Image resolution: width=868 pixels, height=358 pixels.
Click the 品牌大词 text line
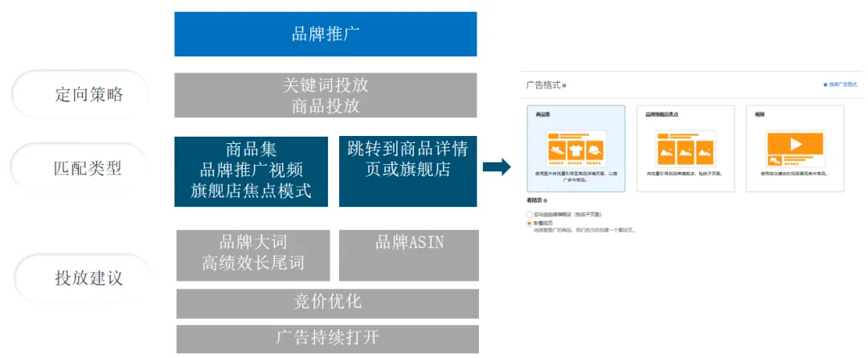[253, 242]
